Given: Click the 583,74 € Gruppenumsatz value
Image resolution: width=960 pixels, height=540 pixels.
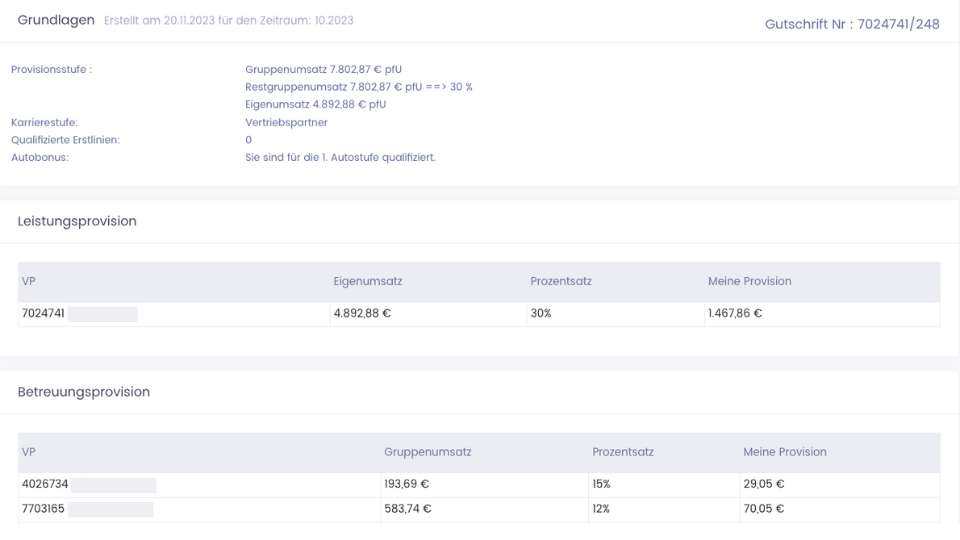Looking at the screenshot, I should pyautogui.click(x=408, y=509).
